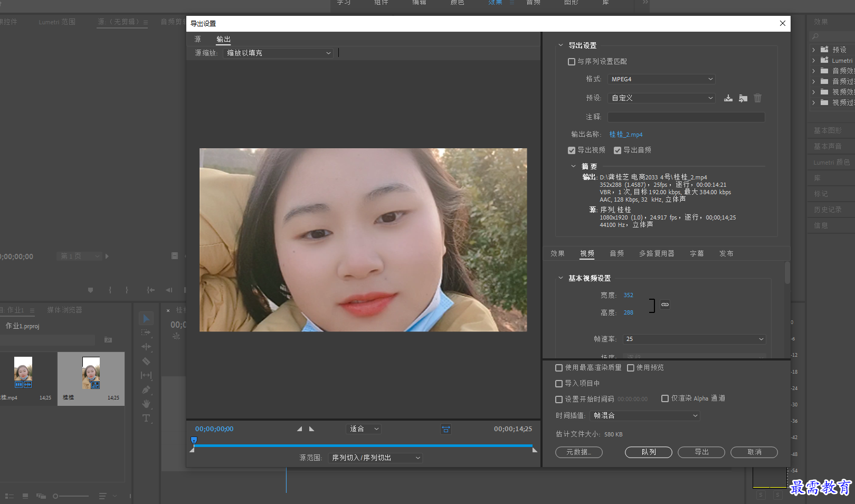Click the step back playback icon
Screen dimensions: 855x504
click(169, 290)
